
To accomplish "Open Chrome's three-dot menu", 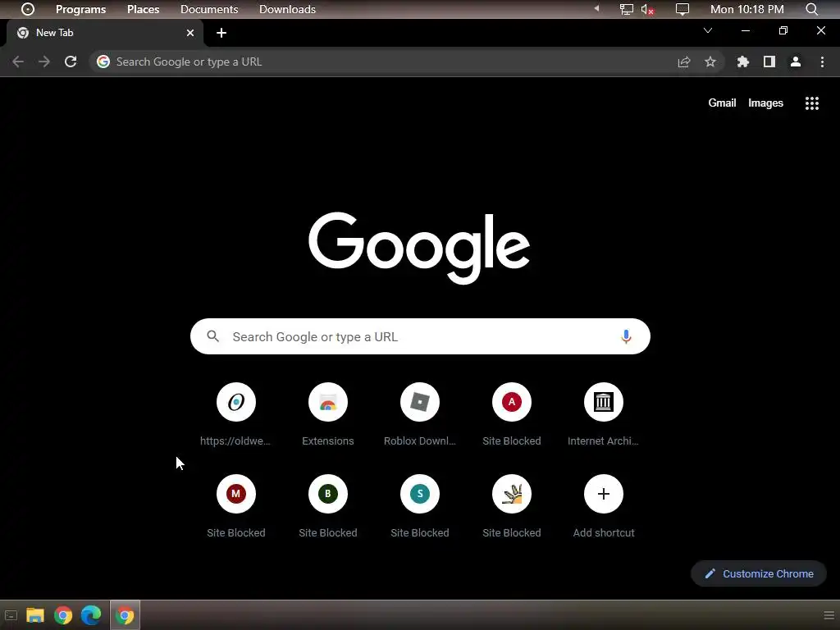I will [x=822, y=62].
